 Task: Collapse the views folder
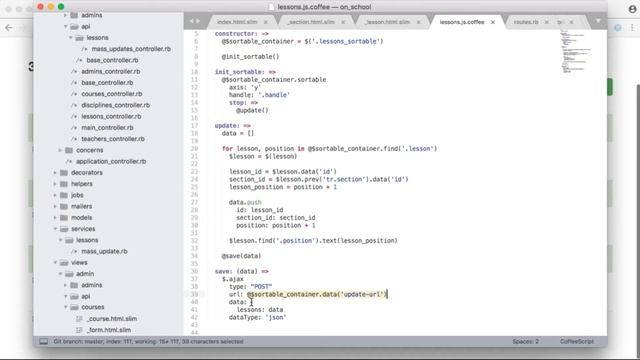point(55,262)
